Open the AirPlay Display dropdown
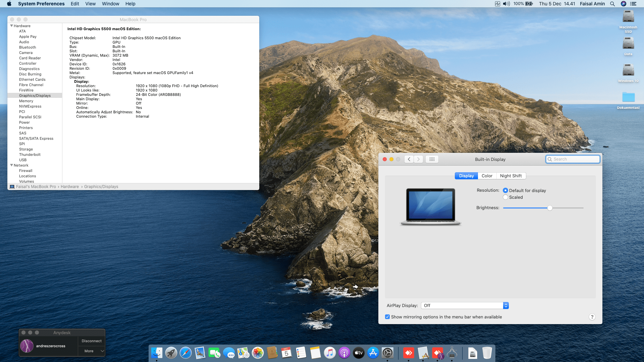Screen dimensions: 644x362 click(x=465, y=305)
